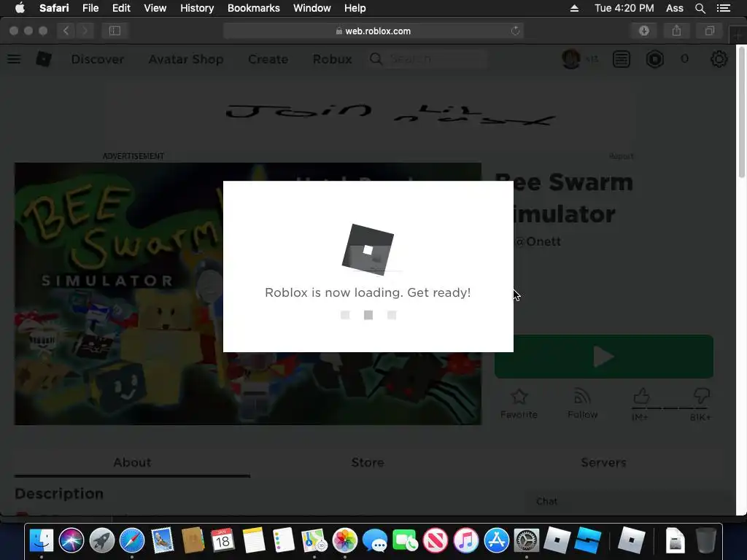Click the @Onett creator link
Viewport: 747px width, 560px height.
tap(538, 241)
